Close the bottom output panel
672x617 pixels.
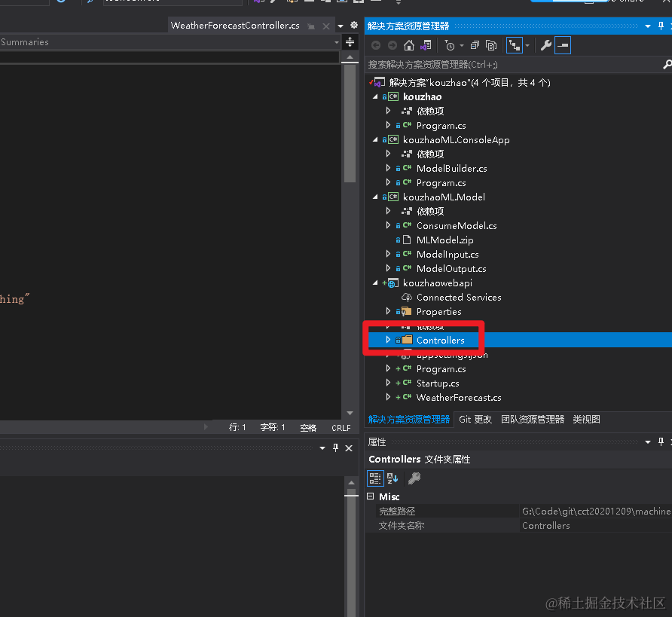coord(349,448)
